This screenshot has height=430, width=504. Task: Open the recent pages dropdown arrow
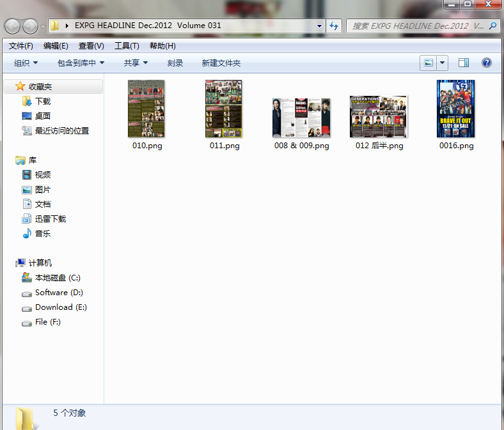(43, 27)
